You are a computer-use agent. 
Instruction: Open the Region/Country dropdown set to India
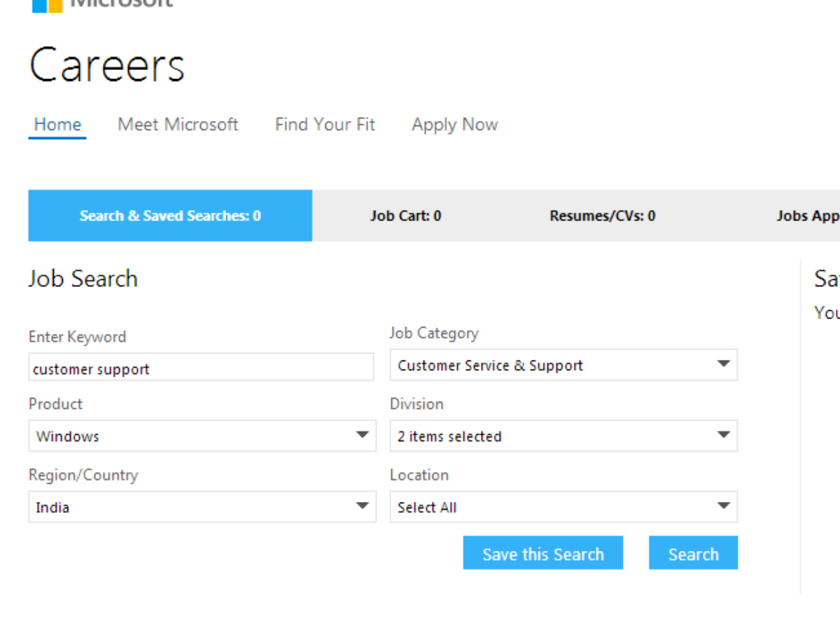(x=202, y=507)
